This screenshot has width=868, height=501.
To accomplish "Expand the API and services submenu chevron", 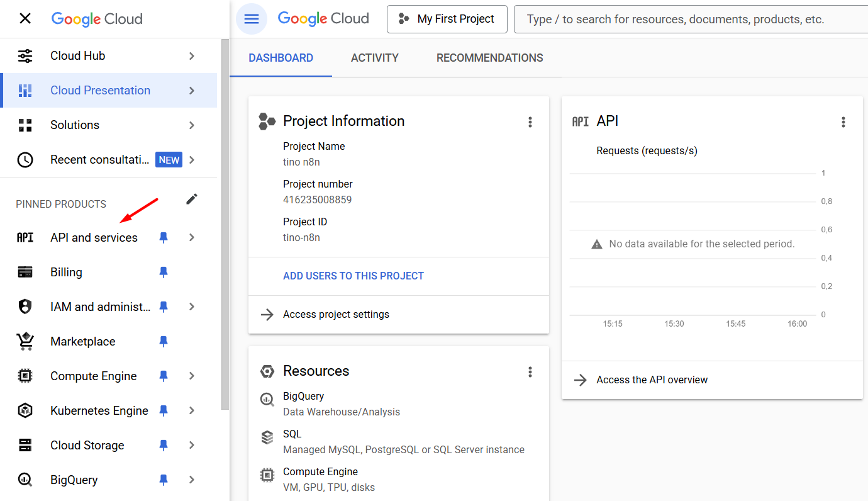I will [192, 237].
